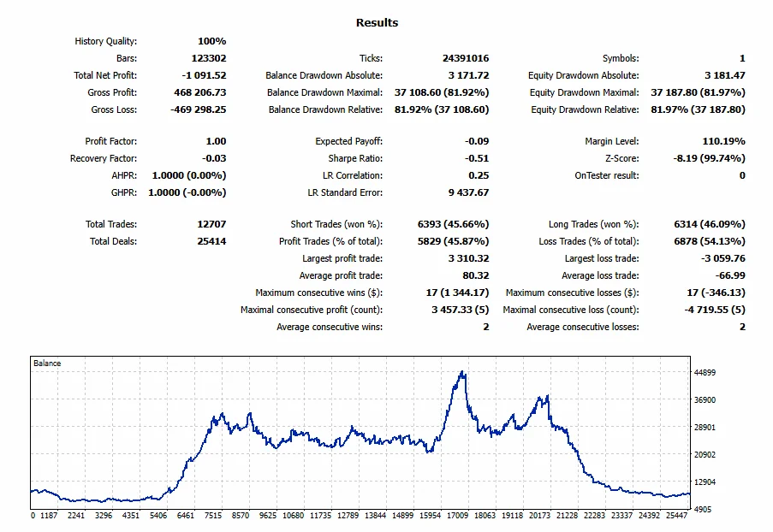Screen dimensions: 773x532
Task: Select the AHPR value 1.0000 (0.00%)
Action: [189, 175]
